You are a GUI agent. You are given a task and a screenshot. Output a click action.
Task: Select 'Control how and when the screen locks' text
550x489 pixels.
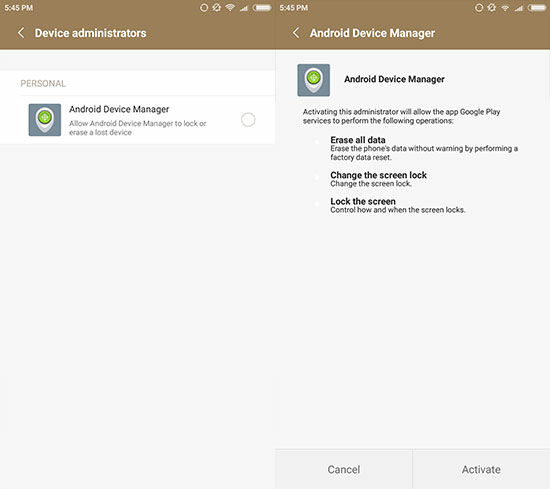coord(398,210)
